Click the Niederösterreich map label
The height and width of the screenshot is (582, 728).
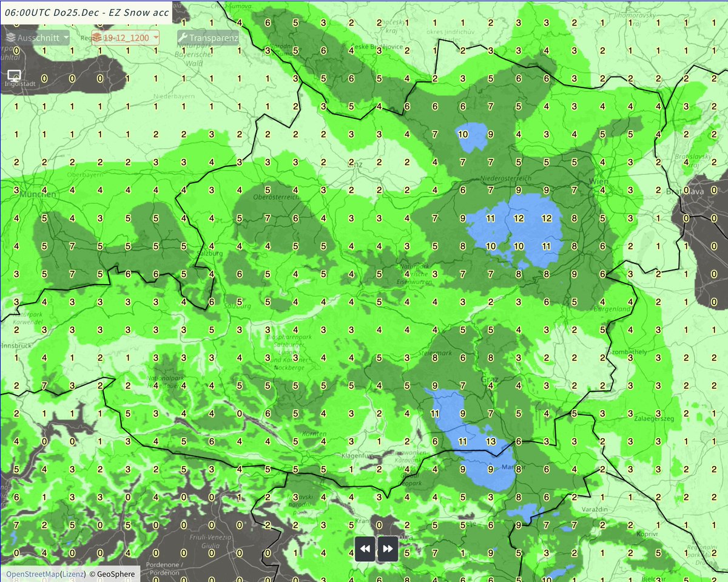click(506, 179)
